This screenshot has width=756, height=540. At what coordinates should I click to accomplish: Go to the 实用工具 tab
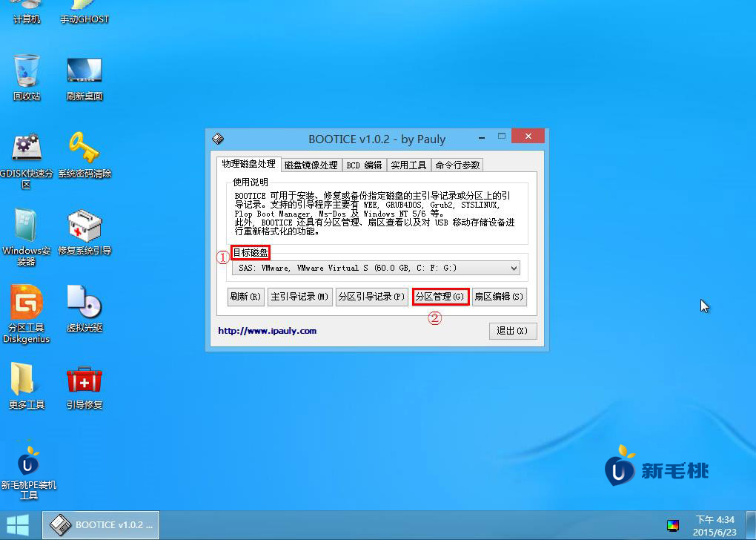[x=408, y=165]
